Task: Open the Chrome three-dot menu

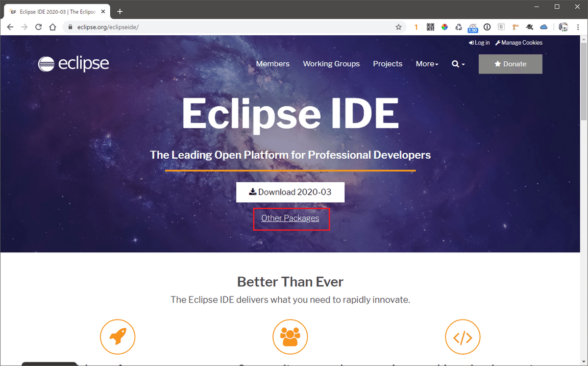Action: (578, 27)
